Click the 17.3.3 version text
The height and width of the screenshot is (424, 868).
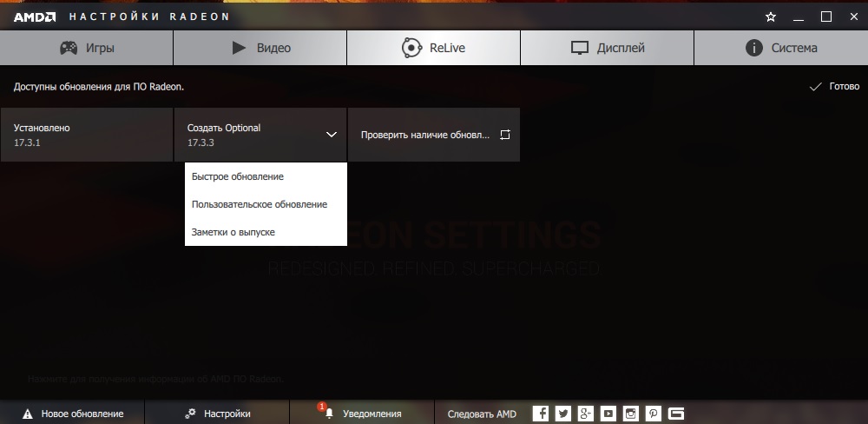pyautogui.click(x=201, y=142)
